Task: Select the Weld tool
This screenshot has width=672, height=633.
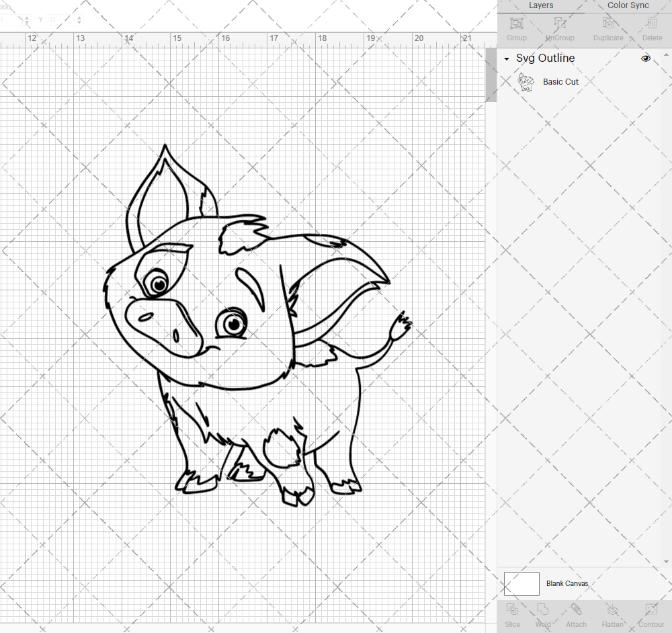Action: (542, 615)
